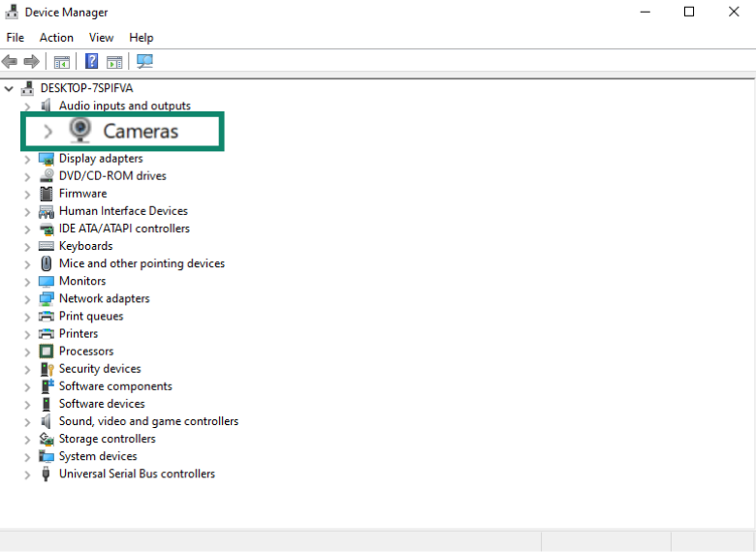Scan for hardware changes using monitor icon
Screen dimensions: 756x552
(144, 62)
